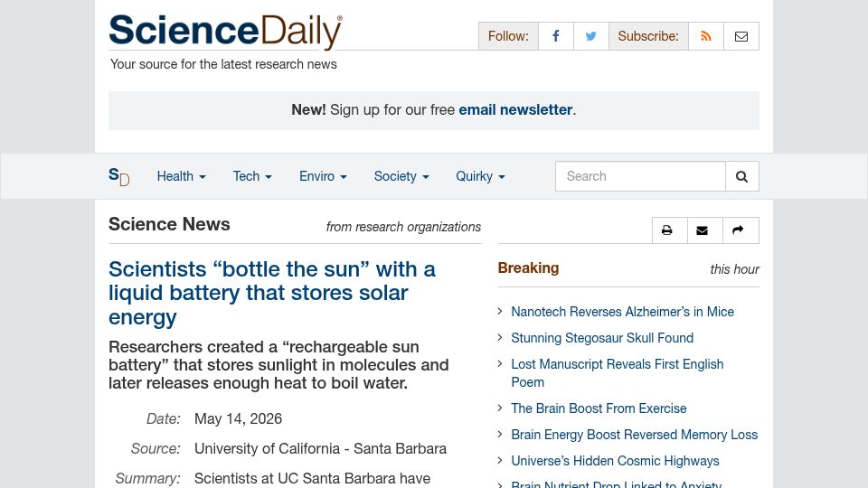
Task: Open ScienceDaily's Facebook page icon
Action: click(x=556, y=36)
